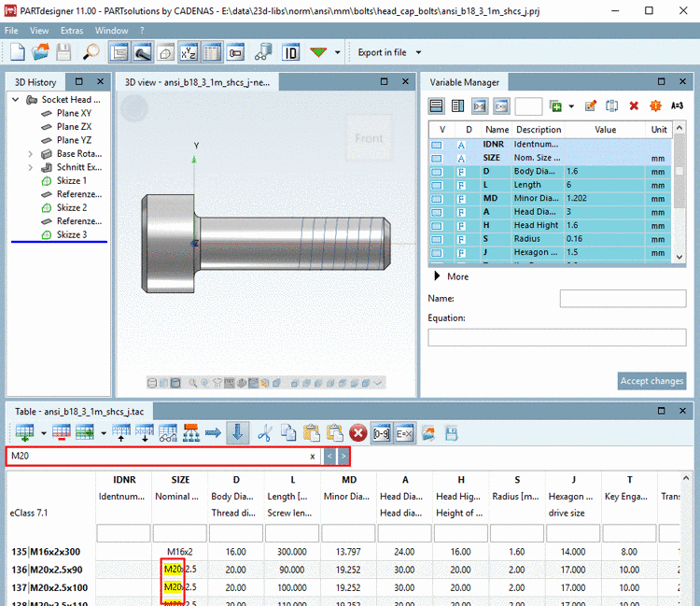Click the Accept changes button
Image resolution: width=700 pixels, height=606 pixels.
(x=651, y=380)
